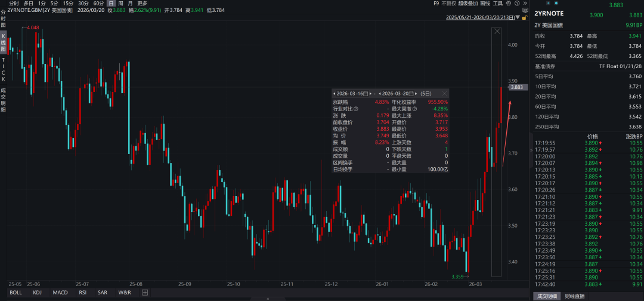Screen dimensions: 644x301
Task: Switch to 周 weekly period
Action: click(120, 4)
